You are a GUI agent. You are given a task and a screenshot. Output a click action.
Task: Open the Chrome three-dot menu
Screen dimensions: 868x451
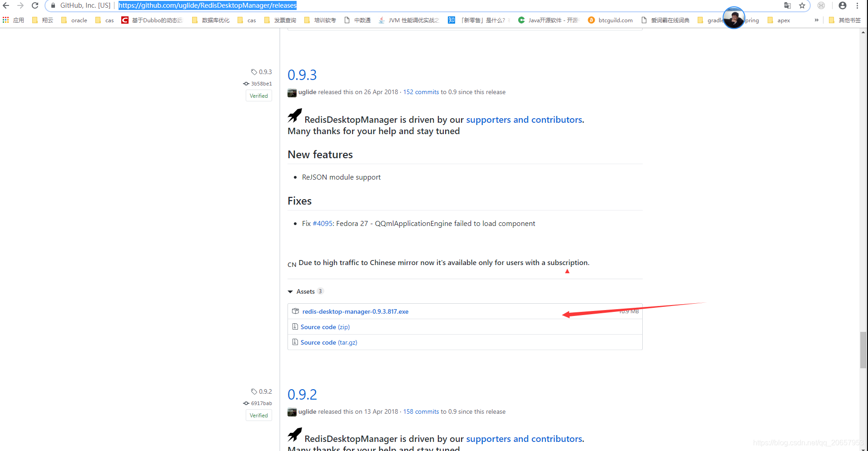tap(858, 5)
